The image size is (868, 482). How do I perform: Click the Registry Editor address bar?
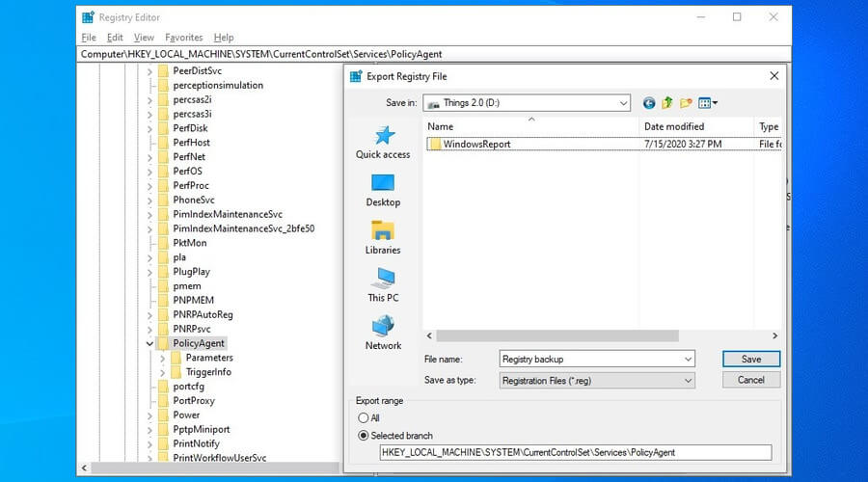point(434,54)
